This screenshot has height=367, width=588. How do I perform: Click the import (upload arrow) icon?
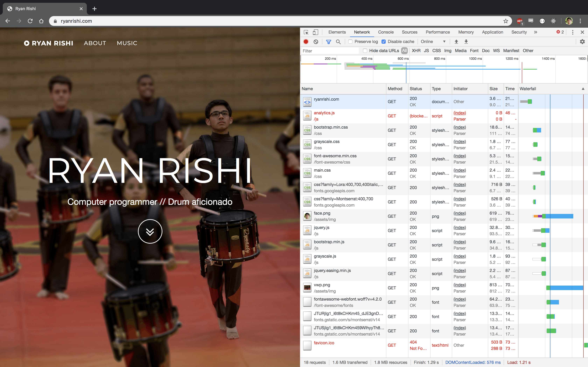(456, 41)
